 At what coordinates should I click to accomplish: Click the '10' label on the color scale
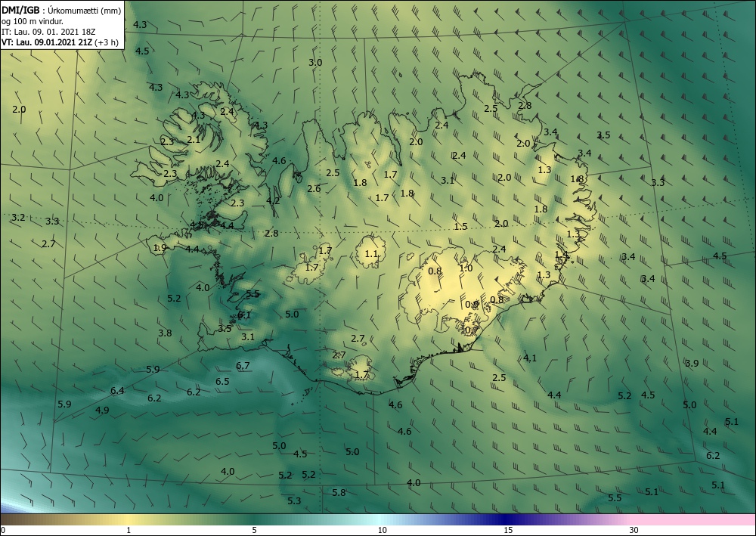click(x=382, y=531)
